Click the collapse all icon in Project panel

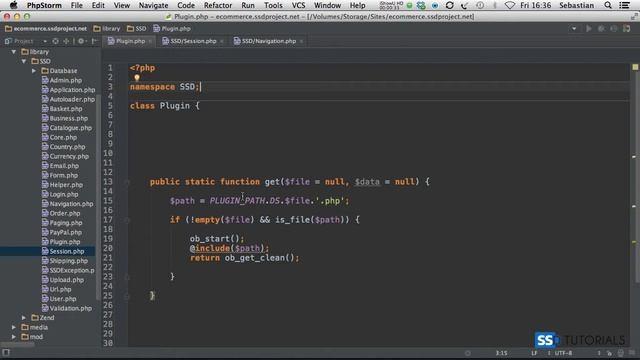coord(66,41)
